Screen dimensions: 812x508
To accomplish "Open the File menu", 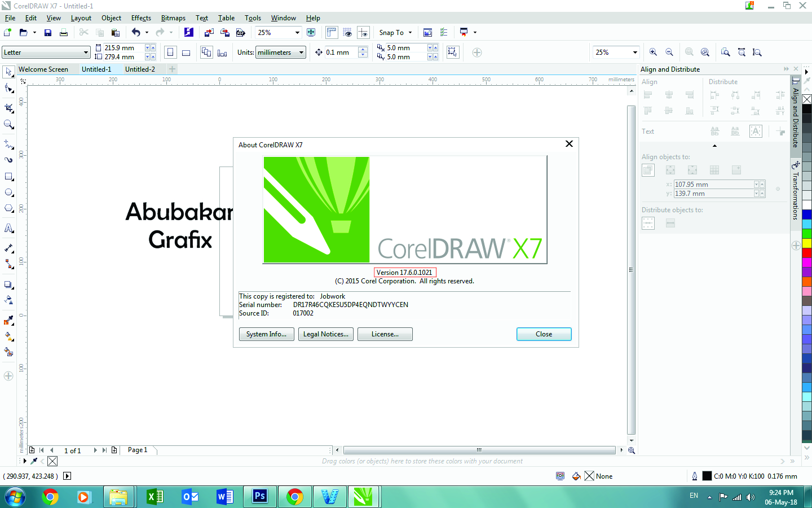I will [10, 18].
